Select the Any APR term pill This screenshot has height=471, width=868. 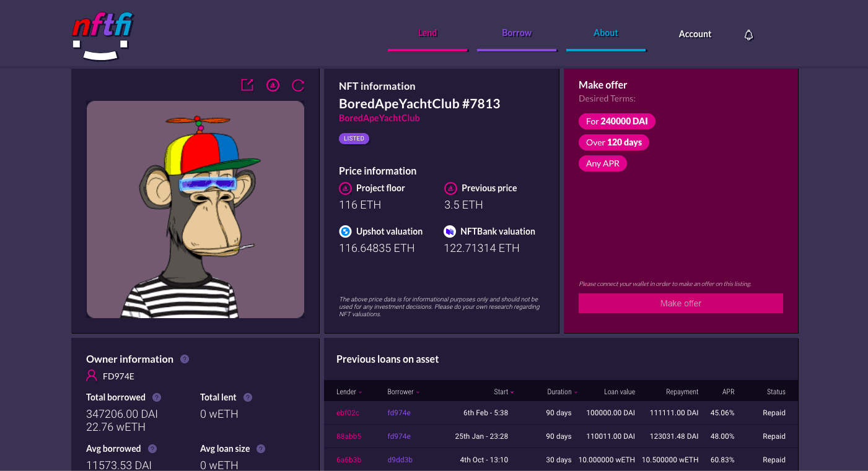(603, 163)
